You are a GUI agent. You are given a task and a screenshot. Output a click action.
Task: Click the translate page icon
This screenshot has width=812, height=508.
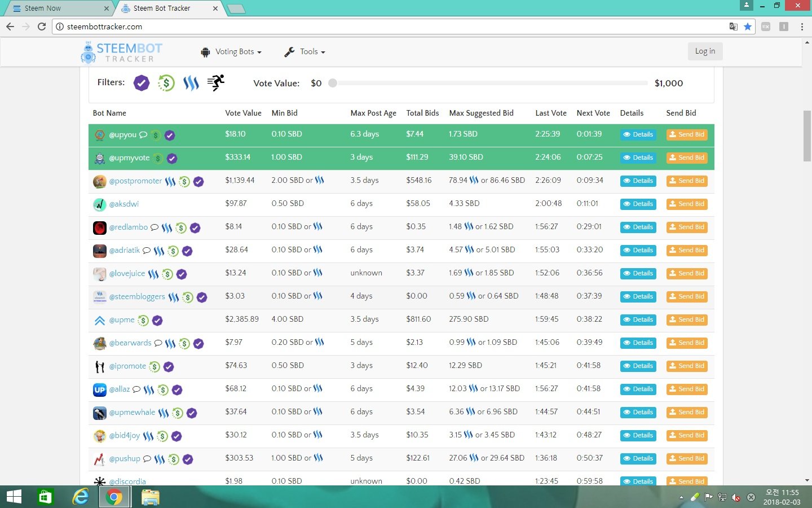(733, 27)
